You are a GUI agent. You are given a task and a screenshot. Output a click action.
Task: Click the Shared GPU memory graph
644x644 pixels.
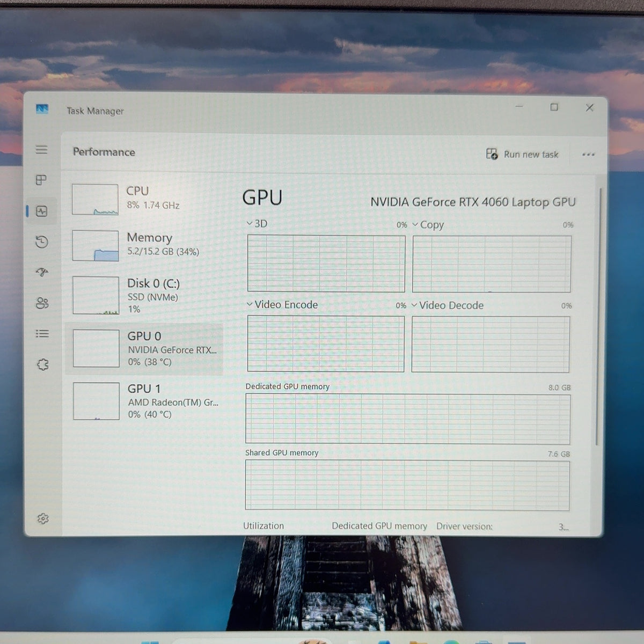[x=407, y=485]
